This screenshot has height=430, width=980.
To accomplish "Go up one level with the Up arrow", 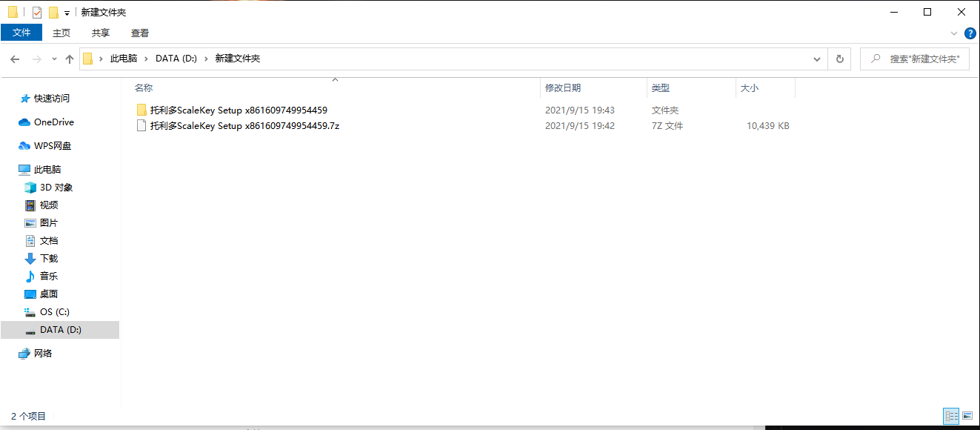I will (70, 59).
